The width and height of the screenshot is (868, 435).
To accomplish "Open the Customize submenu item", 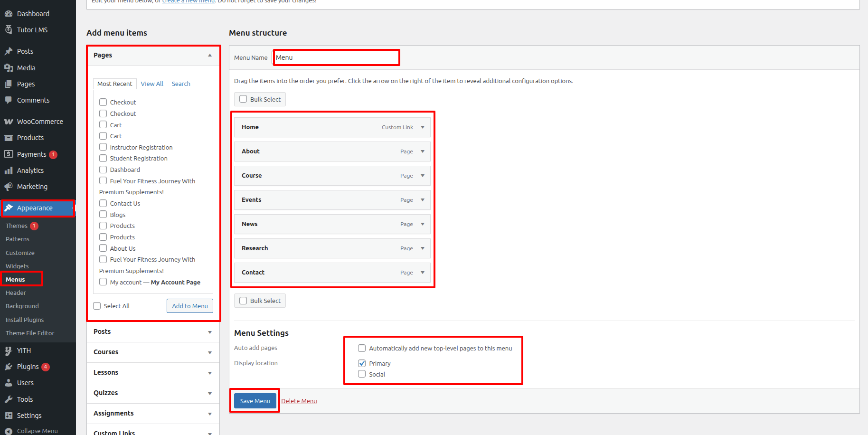I will [x=20, y=253].
